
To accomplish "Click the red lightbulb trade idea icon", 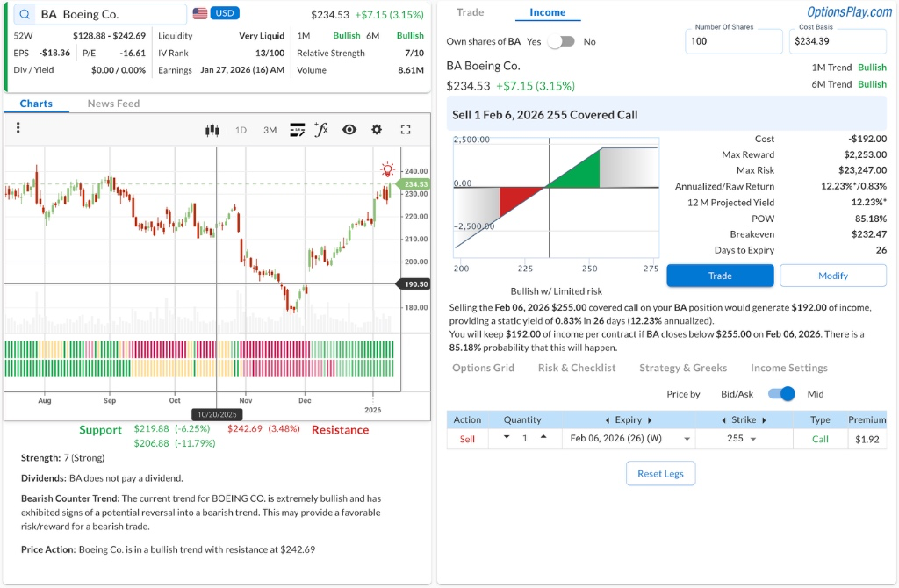I will pyautogui.click(x=387, y=169).
